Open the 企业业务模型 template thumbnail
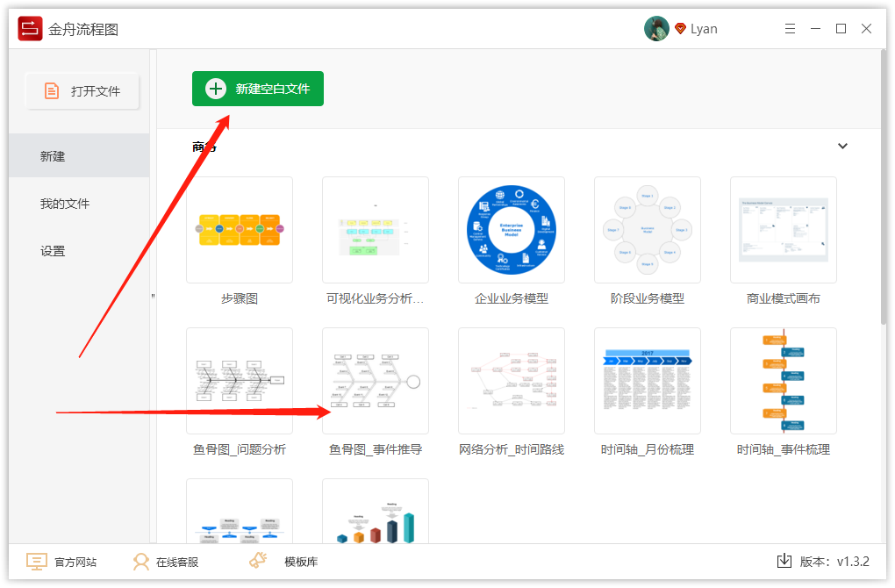This screenshot has width=895, height=588. pyautogui.click(x=512, y=230)
